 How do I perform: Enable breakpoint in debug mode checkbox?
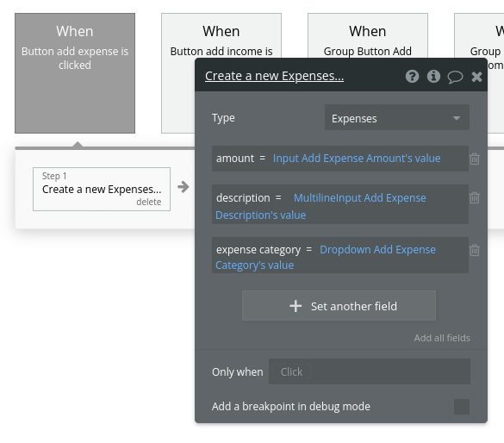(x=462, y=407)
